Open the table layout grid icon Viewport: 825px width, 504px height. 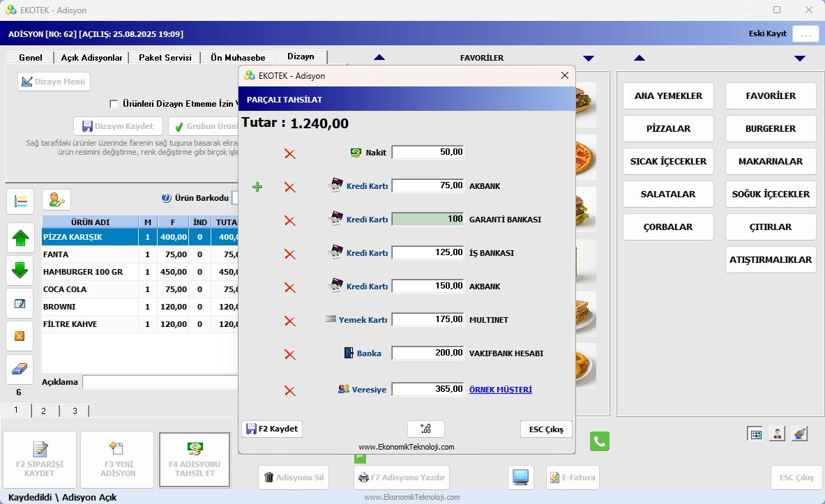(x=756, y=434)
